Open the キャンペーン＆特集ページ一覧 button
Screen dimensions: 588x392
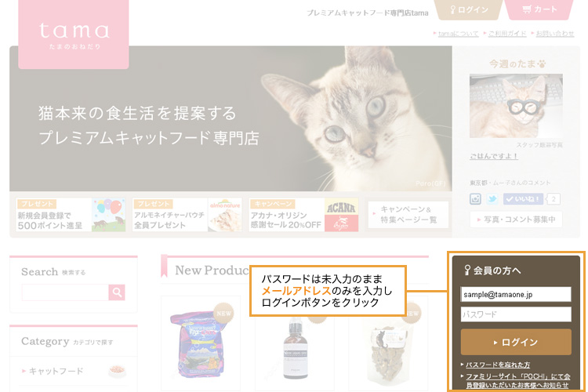coord(408,215)
